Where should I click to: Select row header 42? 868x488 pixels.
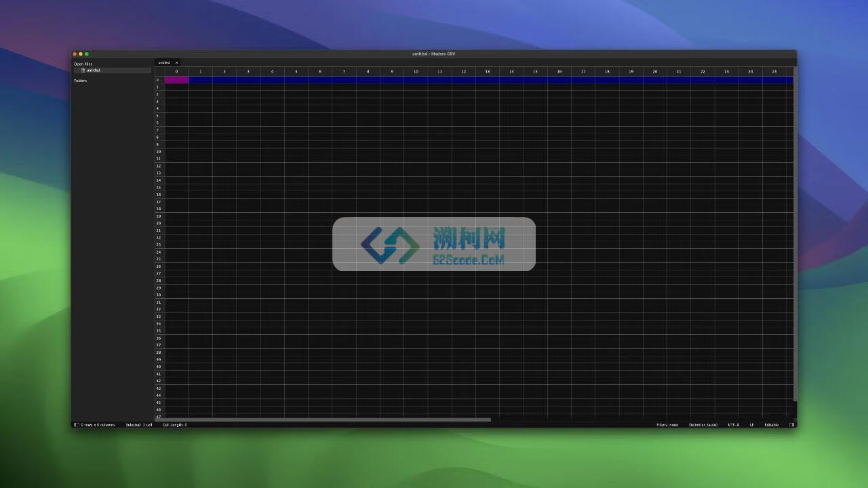click(x=159, y=381)
